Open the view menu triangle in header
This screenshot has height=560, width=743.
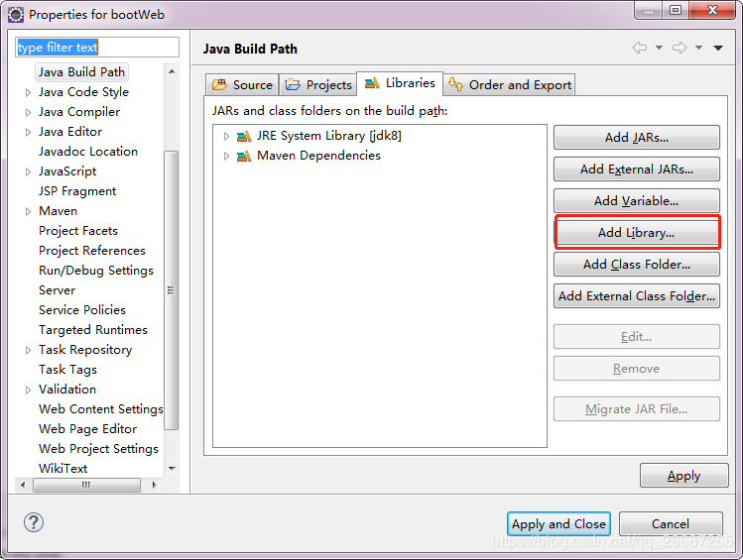[x=718, y=48]
